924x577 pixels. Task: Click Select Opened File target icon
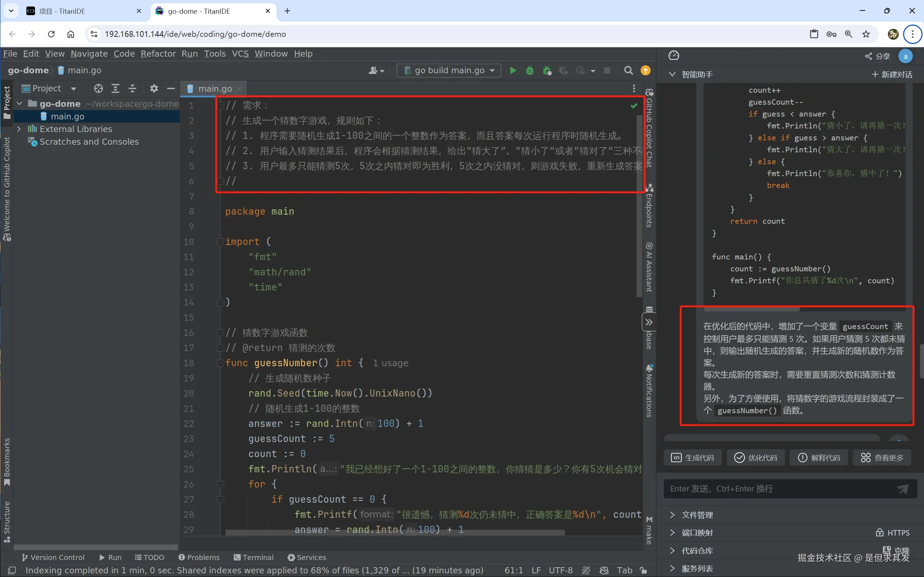(99, 88)
